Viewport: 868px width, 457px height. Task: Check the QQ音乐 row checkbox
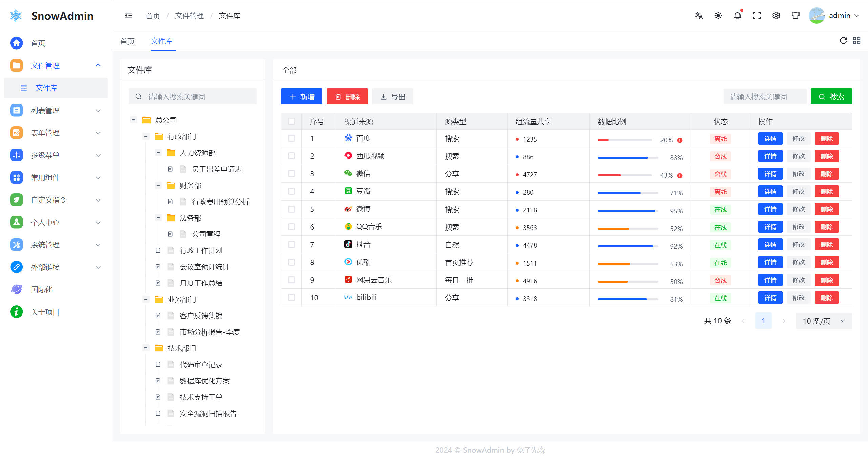point(291,227)
